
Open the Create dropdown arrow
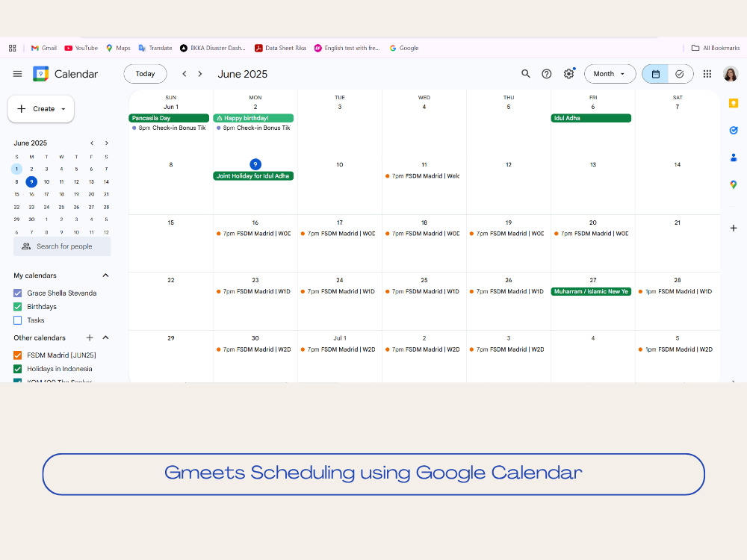coord(63,109)
